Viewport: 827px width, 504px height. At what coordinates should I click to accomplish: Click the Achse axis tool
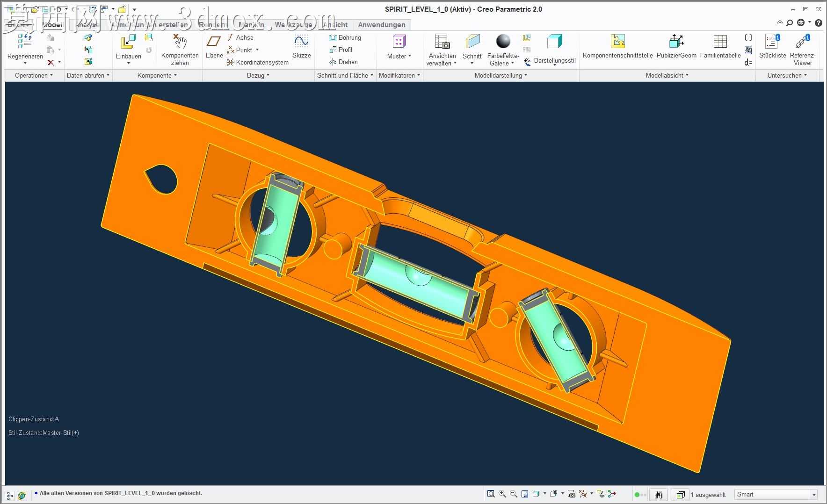240,37
